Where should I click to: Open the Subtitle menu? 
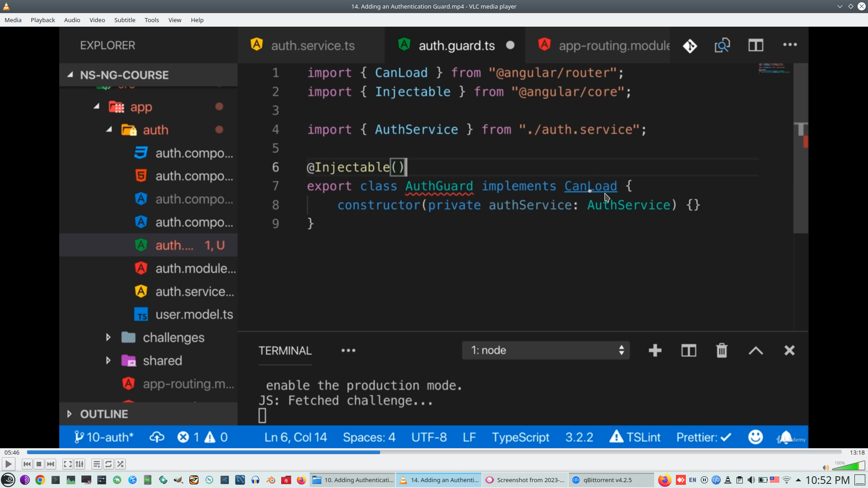point(124,20)
